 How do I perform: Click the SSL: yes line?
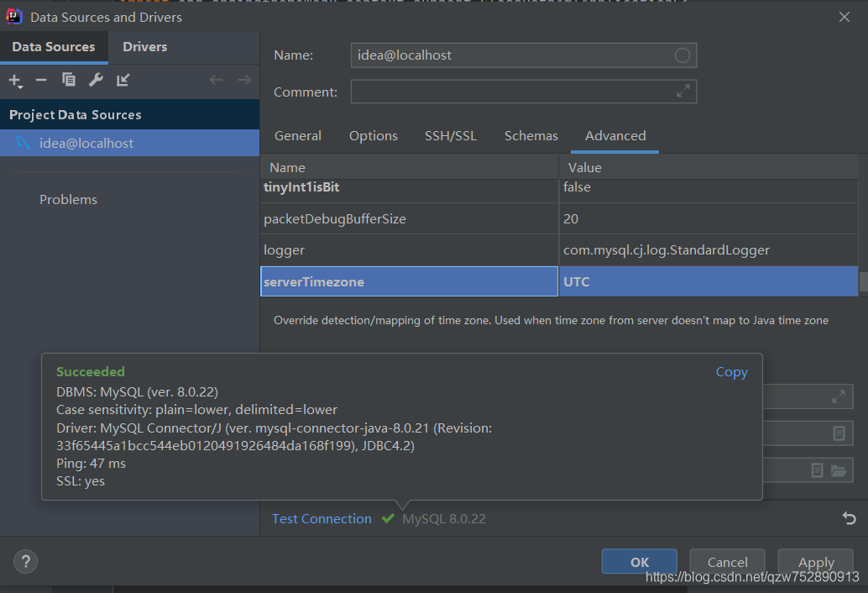pos(81,481)
